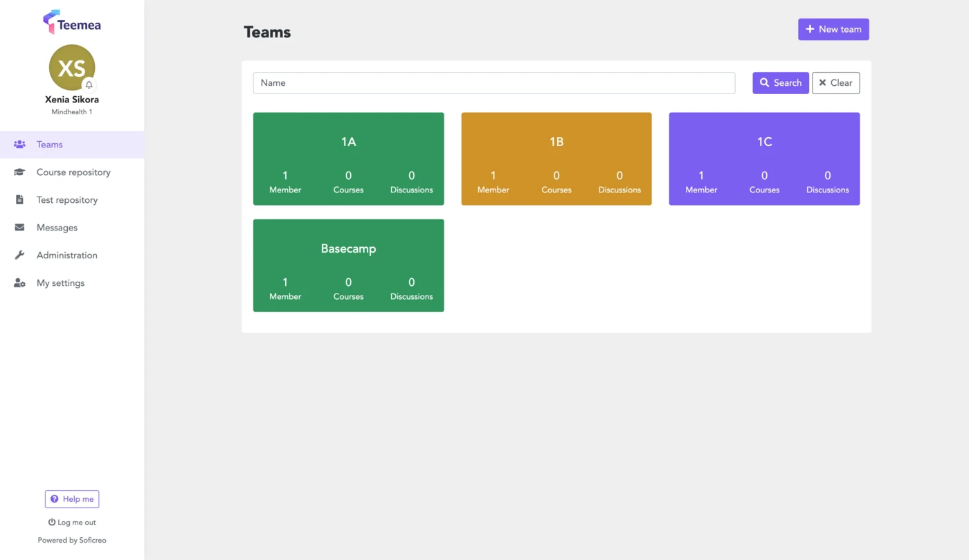The height and width of the screenshot is (560, 969).
Task: Click the Xenia Sikora user name
Action: tap(72, 100)
